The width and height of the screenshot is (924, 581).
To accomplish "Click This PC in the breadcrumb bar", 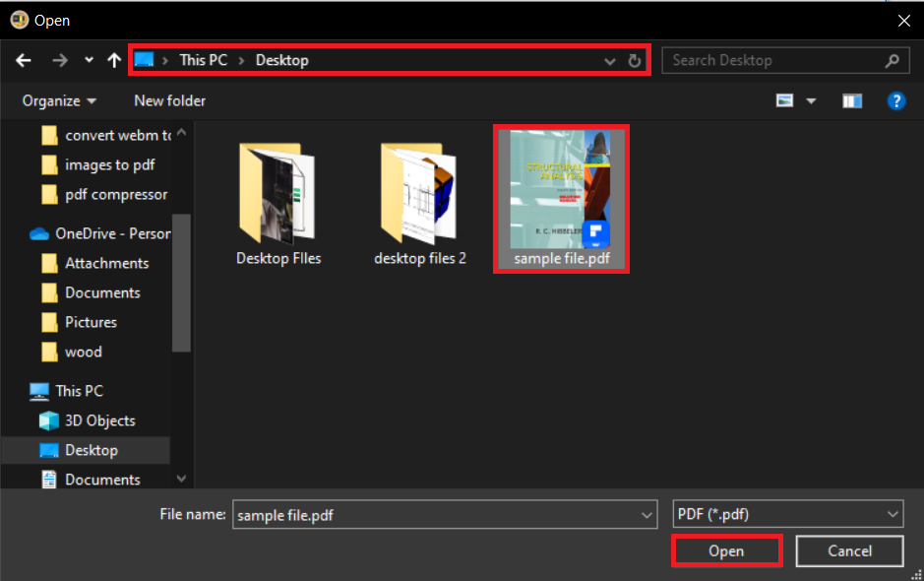I will click(x=203, y=60).
